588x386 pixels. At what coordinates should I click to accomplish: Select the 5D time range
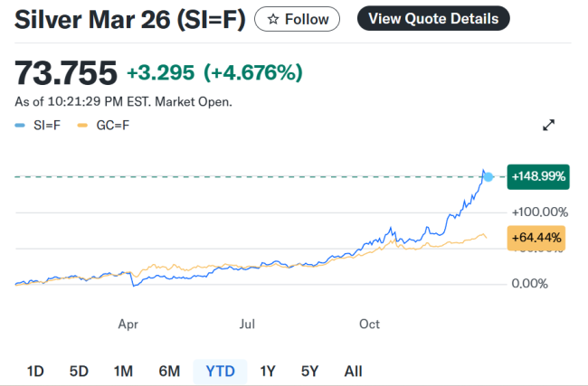(x=79, y=371)
